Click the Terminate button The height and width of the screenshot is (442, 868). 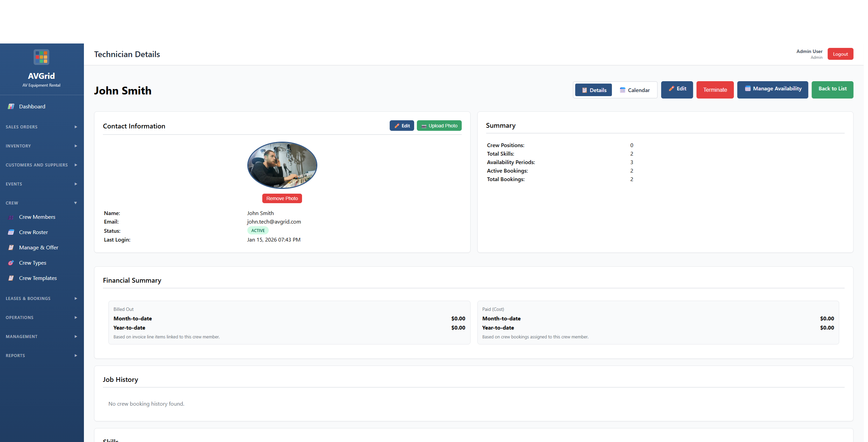coord(715,90)
